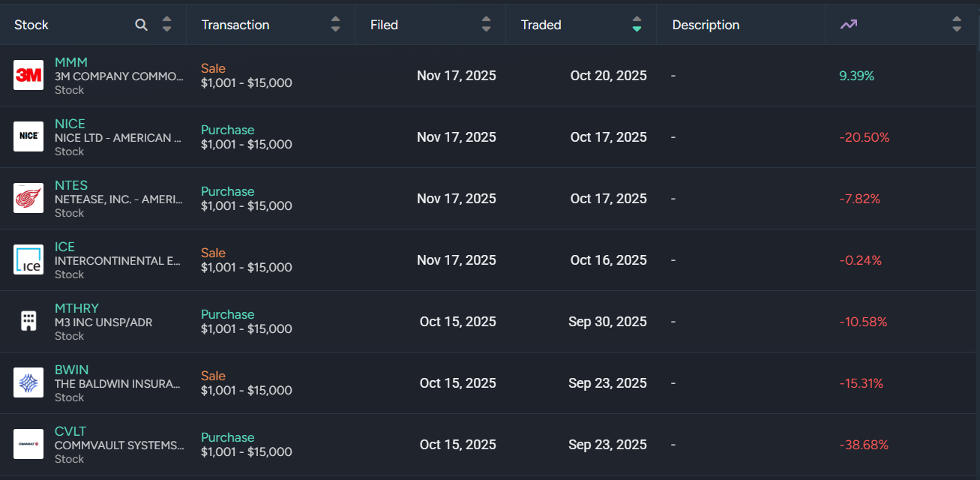The width and height of the screenshot is (980, 480).
Task: Click the trending-up performance column icon
Action: click(x=848, y=25)
